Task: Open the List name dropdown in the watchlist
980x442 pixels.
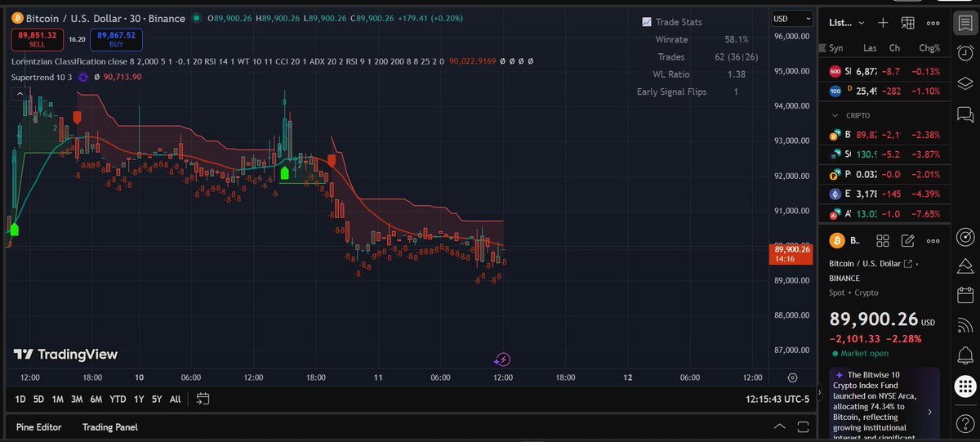Action: [x=846, y=23]
